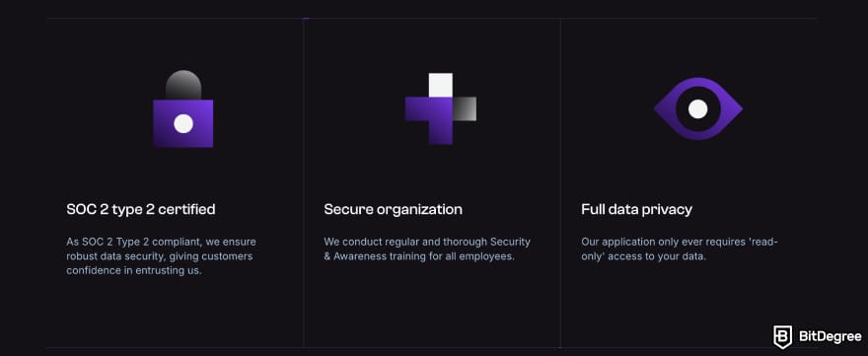Click the "Full data privacy" heading
This screenshot has width=868, height=356.
[636, 209]
